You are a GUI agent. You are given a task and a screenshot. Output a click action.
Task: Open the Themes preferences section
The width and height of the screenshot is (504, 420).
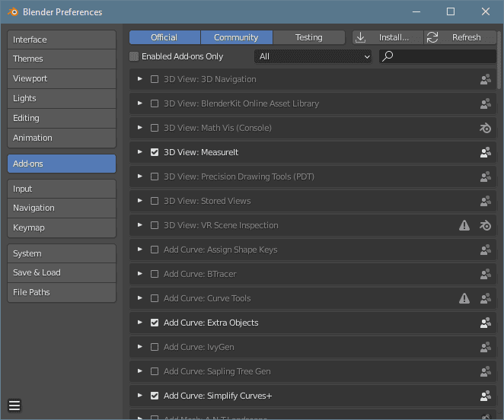62,59
